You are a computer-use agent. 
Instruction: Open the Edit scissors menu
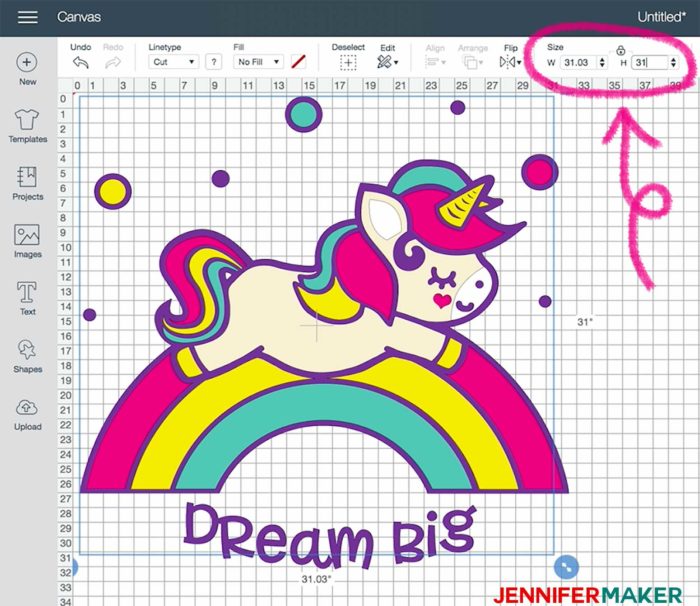(x=387, y=62)
